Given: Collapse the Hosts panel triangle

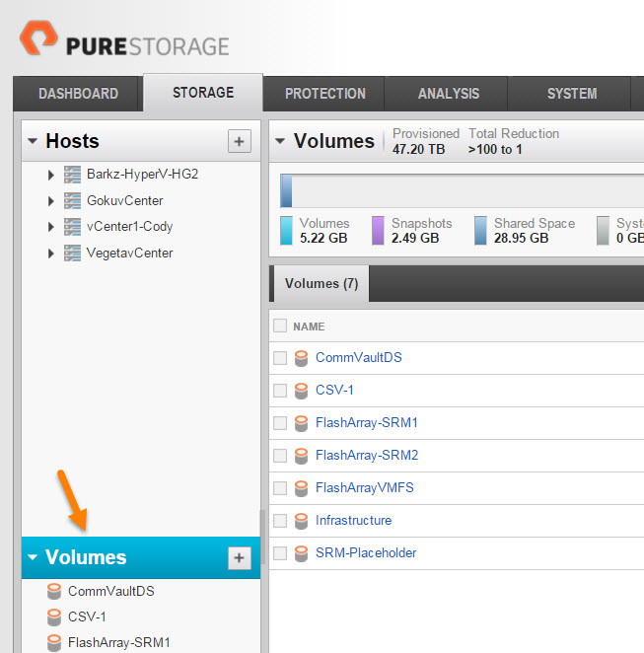Looking at the screenshot, I should [33, 141].
